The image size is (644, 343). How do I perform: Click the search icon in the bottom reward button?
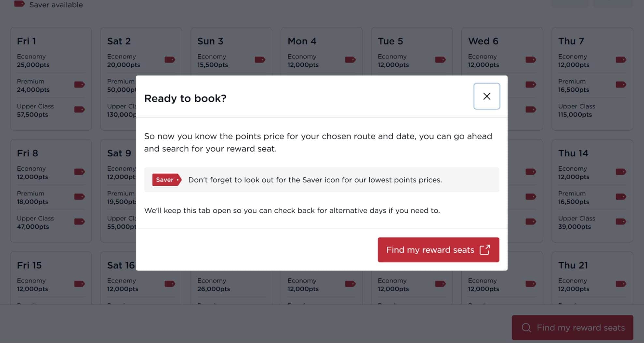[526, 327]
